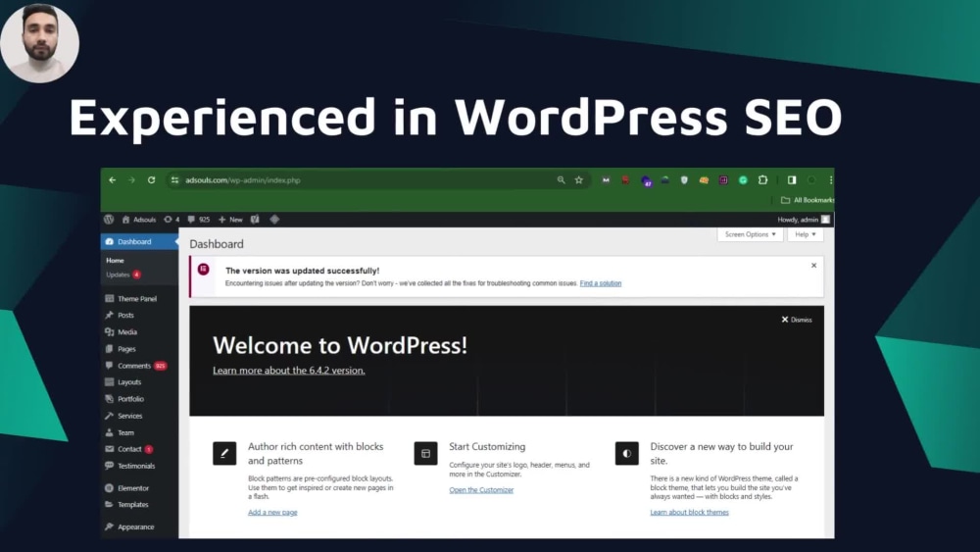The height and width of the screenshot is (552, 980).
Task: Select Dashboard in the sidebar
Action: [139, 241]
